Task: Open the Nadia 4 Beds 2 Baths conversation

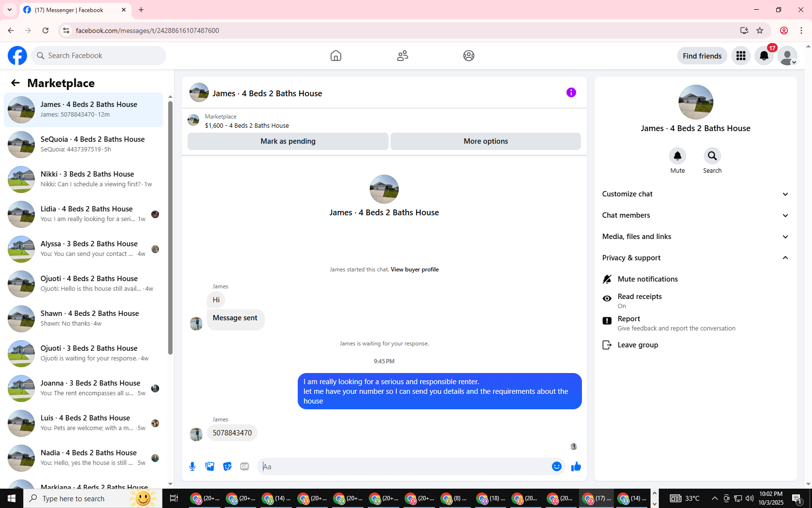Action: [84, 458]
